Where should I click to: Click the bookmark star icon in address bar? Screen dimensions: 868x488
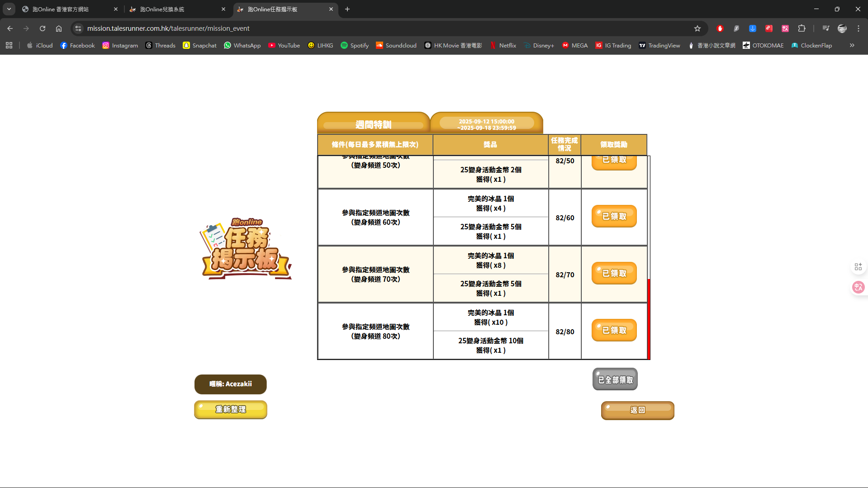point(697,28)
